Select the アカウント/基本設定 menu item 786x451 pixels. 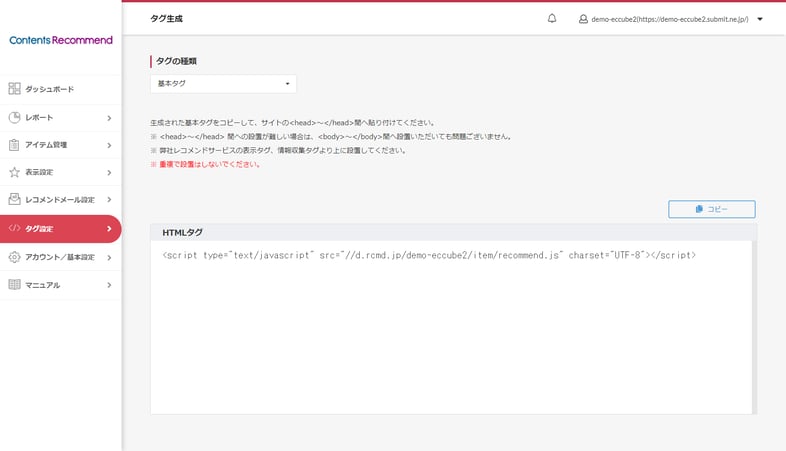click(x=61, y=258)
